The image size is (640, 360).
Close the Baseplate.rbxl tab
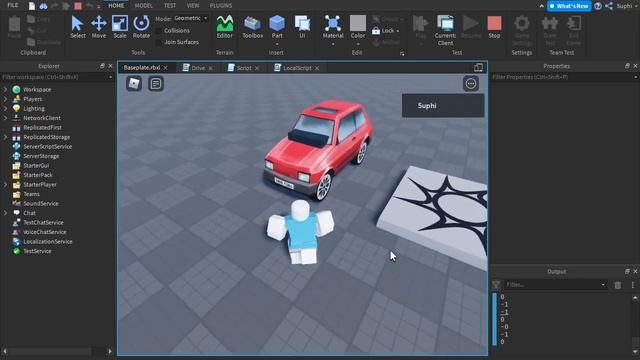coord(165,68)
